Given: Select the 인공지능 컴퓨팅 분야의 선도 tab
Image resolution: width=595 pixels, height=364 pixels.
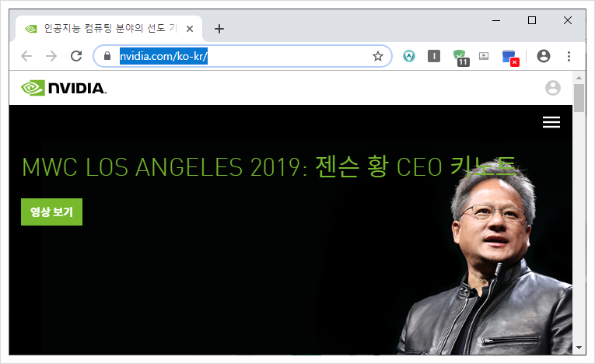Looking at the screenshot, I should [109, 29].
